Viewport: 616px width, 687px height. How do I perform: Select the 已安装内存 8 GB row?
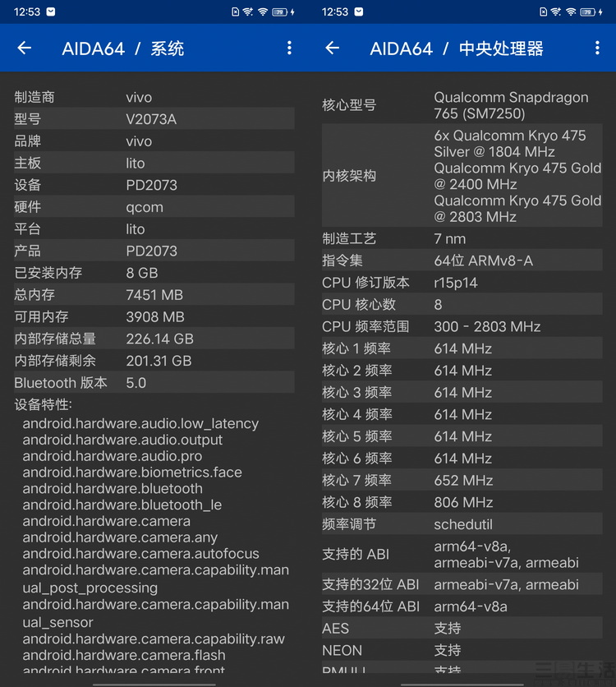click(x=154, y=273)
